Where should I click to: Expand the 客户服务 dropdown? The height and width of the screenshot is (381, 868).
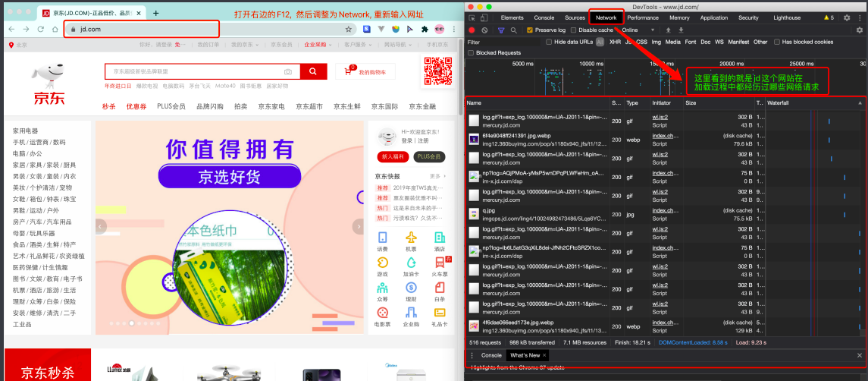(358, 44)
